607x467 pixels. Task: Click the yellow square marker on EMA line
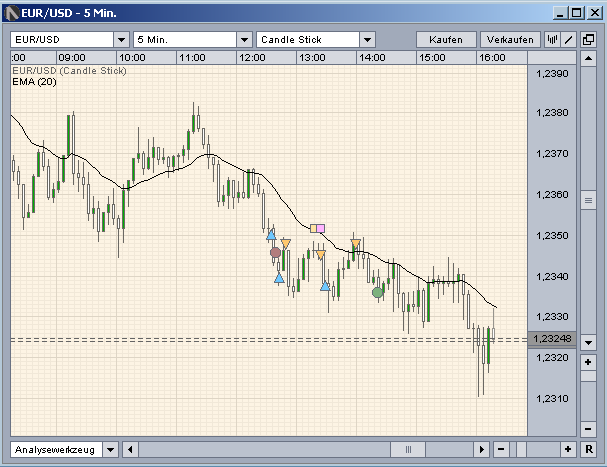[314, 228]
